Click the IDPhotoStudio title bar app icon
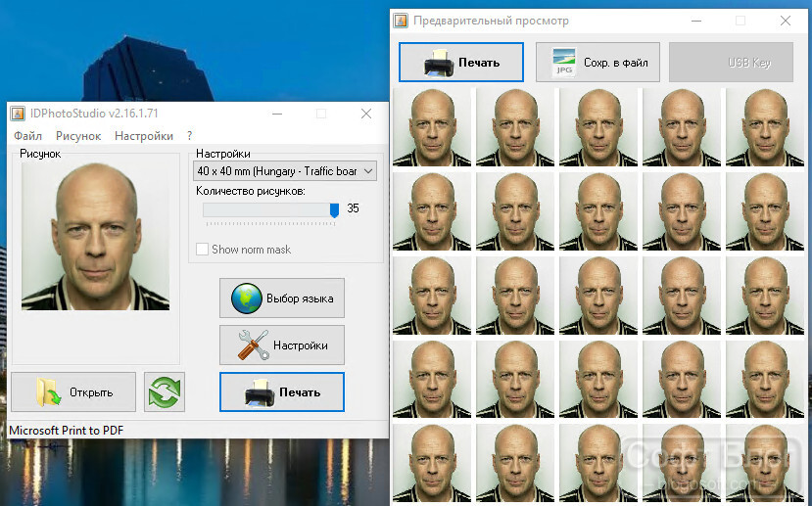The width and height of the screenshot is (812, 506). click(x=18, y=114)
